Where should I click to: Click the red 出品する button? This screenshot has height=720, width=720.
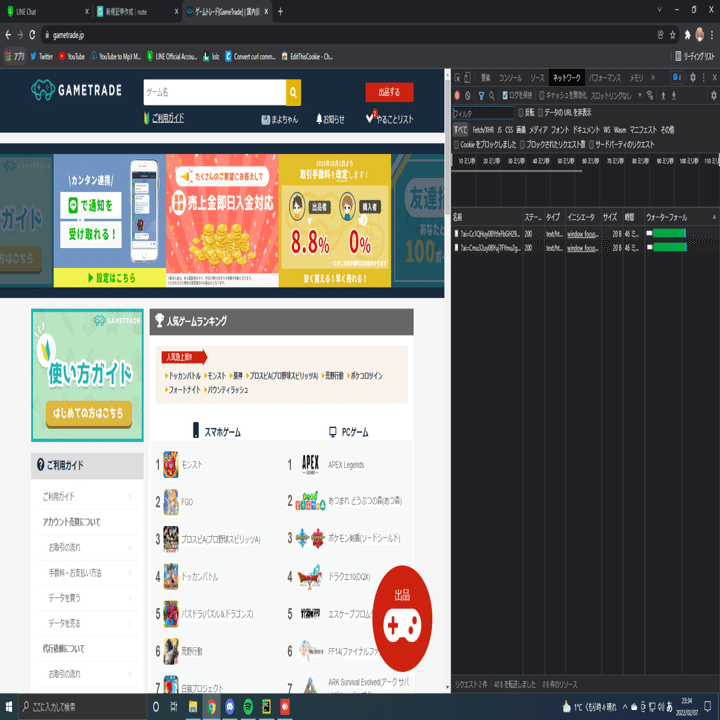point(389,92)
